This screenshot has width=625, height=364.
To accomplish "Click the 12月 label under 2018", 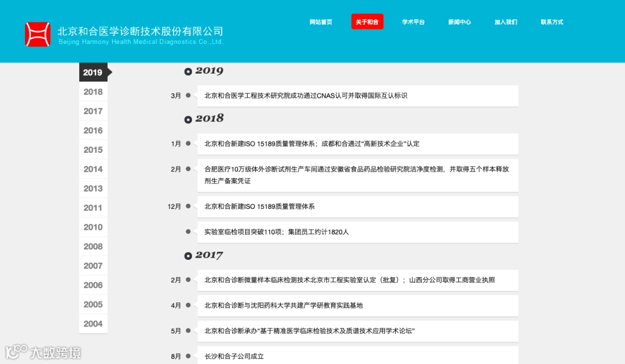I will tap(174, 207).
